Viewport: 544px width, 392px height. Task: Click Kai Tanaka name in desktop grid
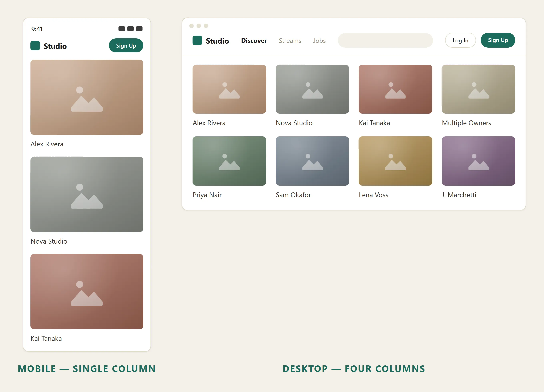[374, 123]
